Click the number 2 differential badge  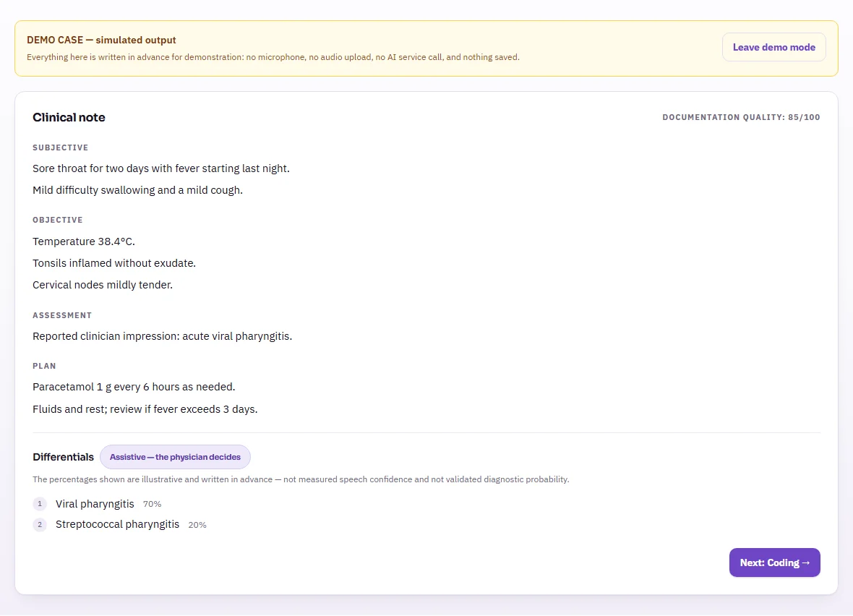tap(40, 525)
